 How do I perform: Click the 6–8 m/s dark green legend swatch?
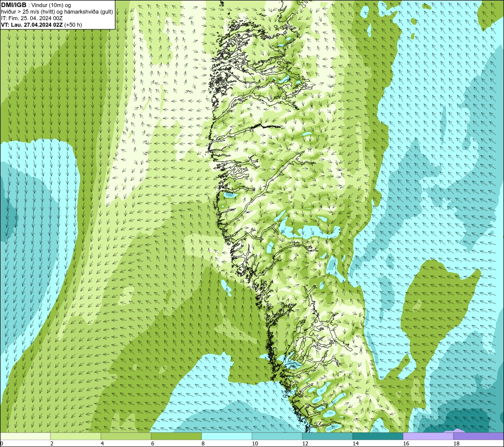coord(176,436)
